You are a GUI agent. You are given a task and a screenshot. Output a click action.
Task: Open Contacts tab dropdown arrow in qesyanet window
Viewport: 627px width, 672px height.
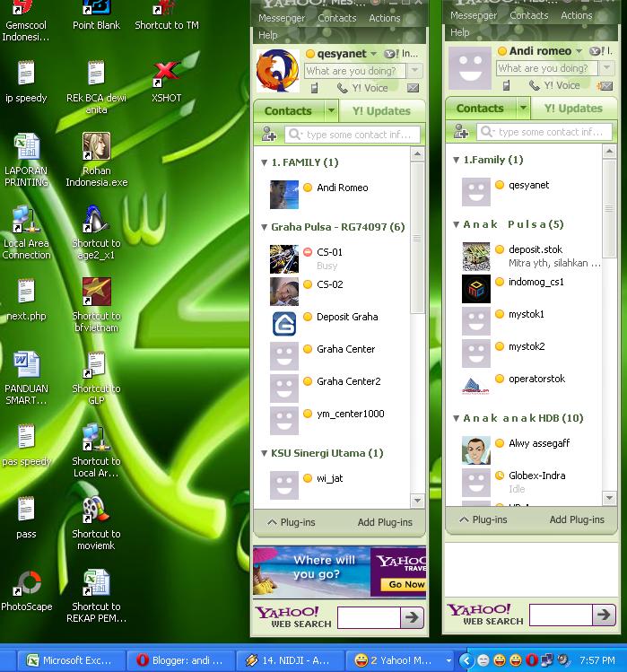coord(331,110)
